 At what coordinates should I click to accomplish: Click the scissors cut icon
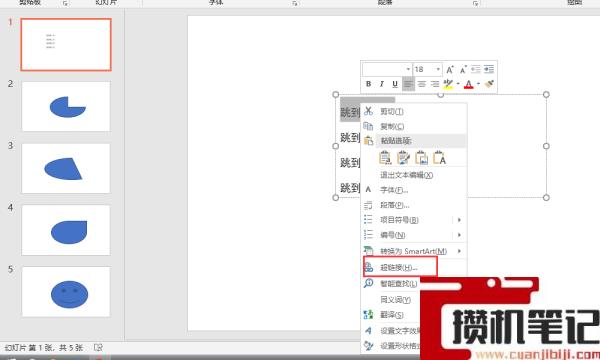[368, 111]
